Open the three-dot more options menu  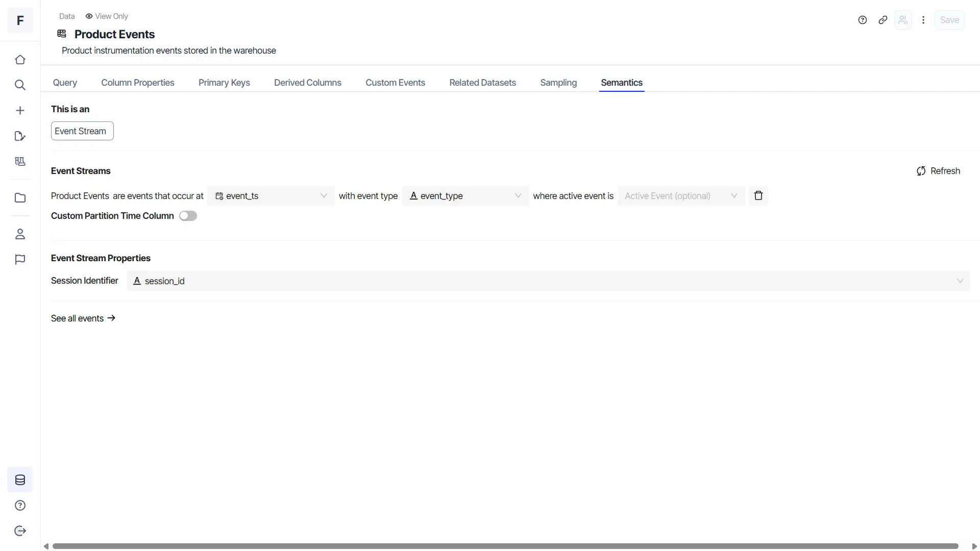pyautogui.click(x=923, y=20)
